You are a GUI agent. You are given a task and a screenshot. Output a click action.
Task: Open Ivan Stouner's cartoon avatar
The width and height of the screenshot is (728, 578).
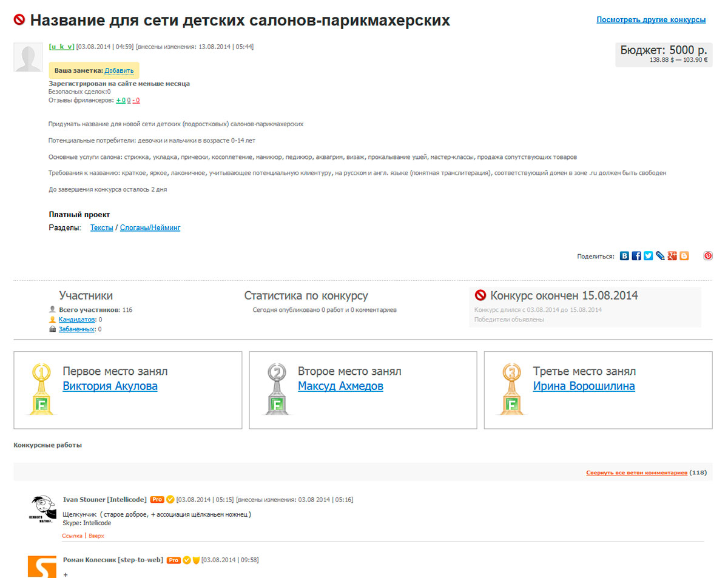click(x=42, y=510)
